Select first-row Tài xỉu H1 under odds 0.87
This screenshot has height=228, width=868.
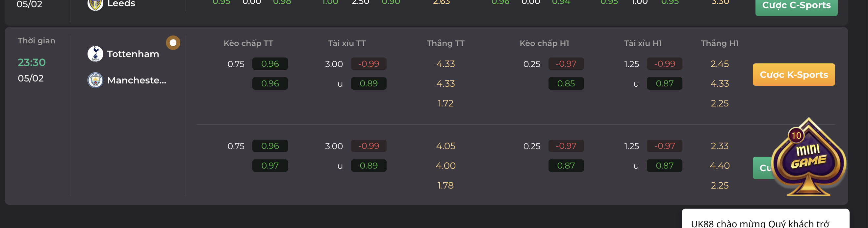click(664, 83)
